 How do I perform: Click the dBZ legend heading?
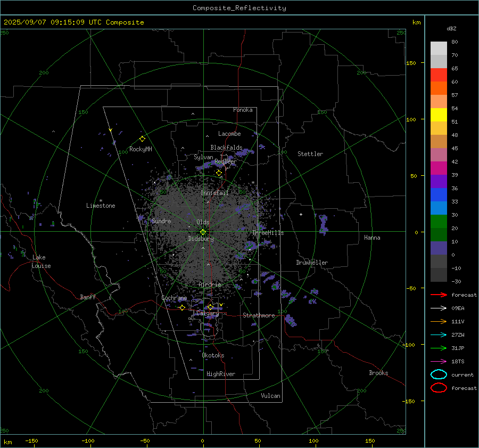click(x=451, y=29)
